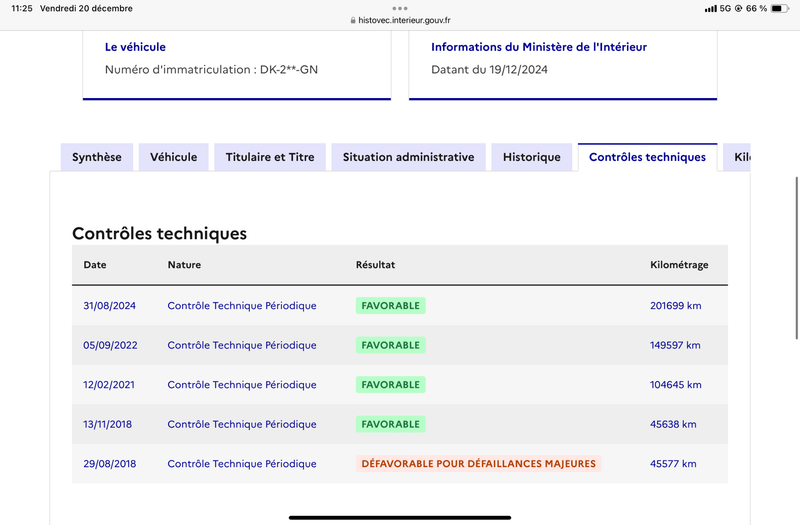Image resolution: width=800 pixels, height=525 pixels.
Task: Open the Synthèse tab
Action: tap(97, 157)
